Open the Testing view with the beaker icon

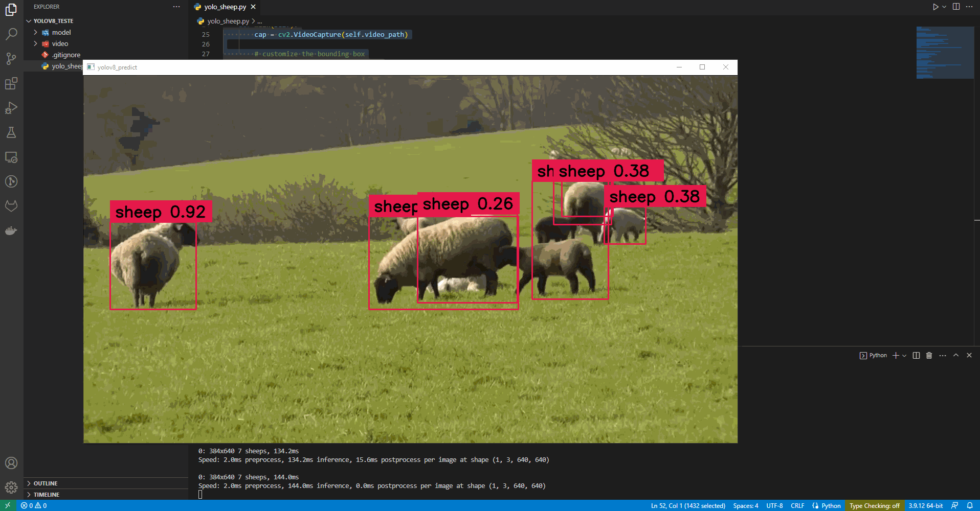(11, 132)
